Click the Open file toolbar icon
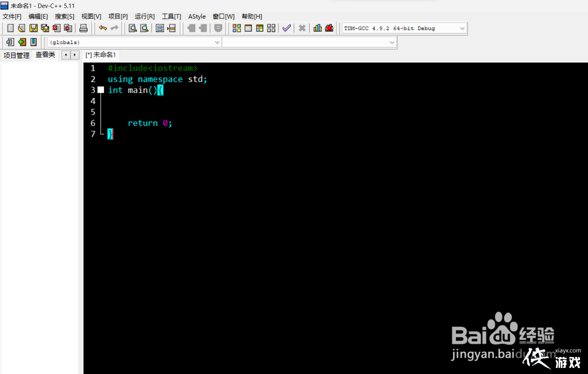588x374 pixels. [x=22, y=28]
